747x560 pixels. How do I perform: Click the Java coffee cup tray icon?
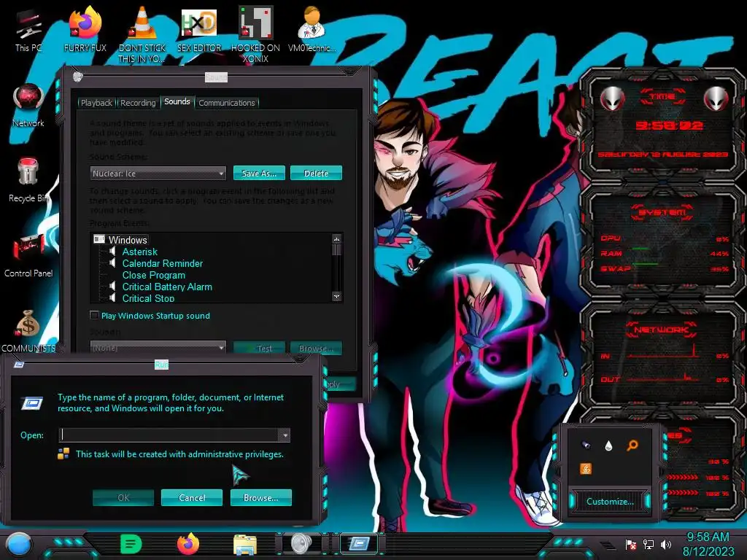[x=586, y=469]
